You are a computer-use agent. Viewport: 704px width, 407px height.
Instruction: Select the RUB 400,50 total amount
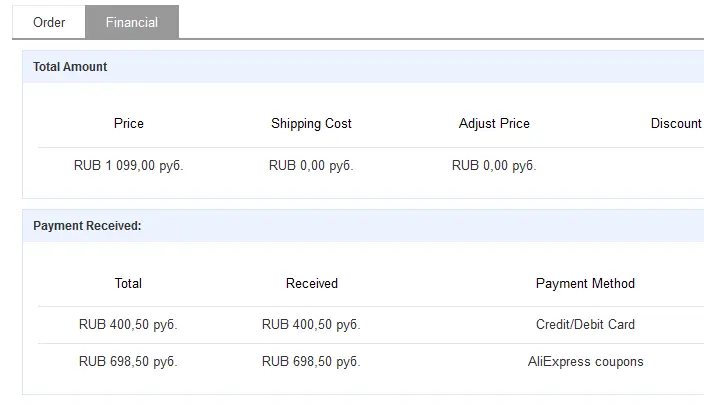[128, 324]
